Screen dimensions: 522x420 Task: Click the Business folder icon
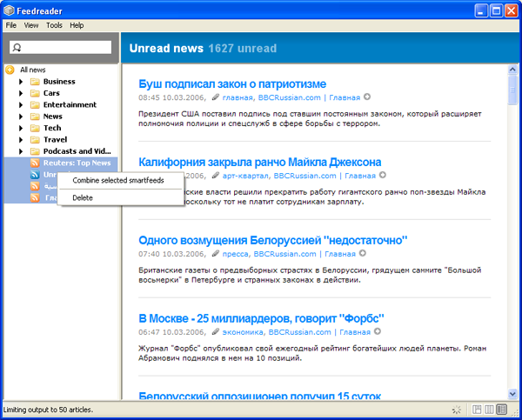pyautogui.click(x=35, y=82)
